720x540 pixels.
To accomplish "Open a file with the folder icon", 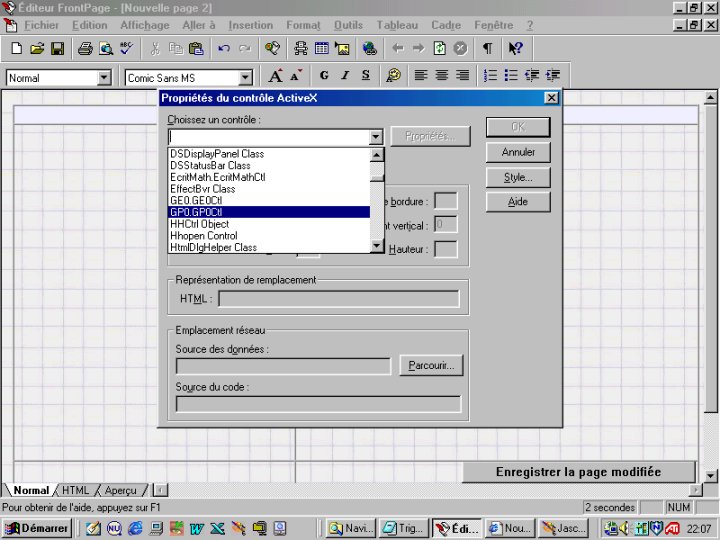I will pos(37,48).
